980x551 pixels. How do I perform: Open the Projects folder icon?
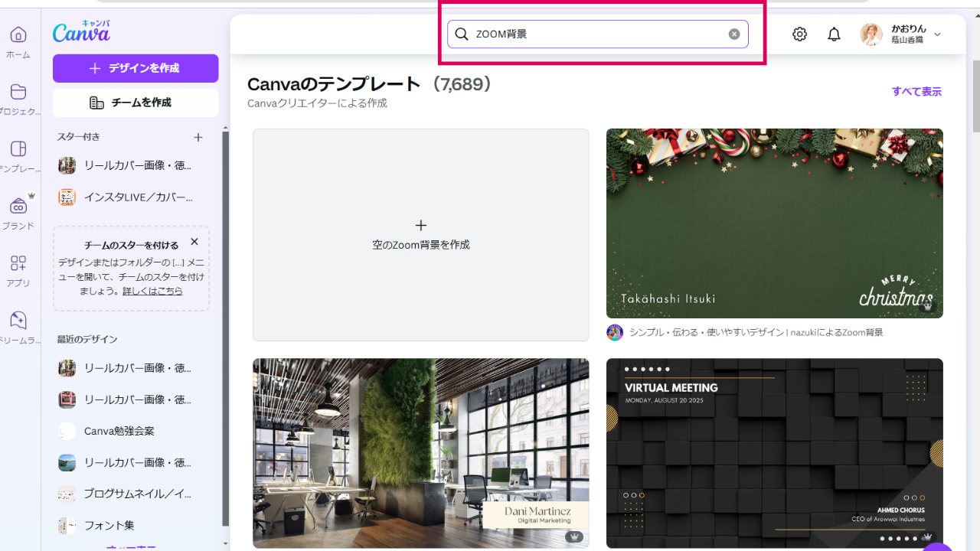point(18,93)
